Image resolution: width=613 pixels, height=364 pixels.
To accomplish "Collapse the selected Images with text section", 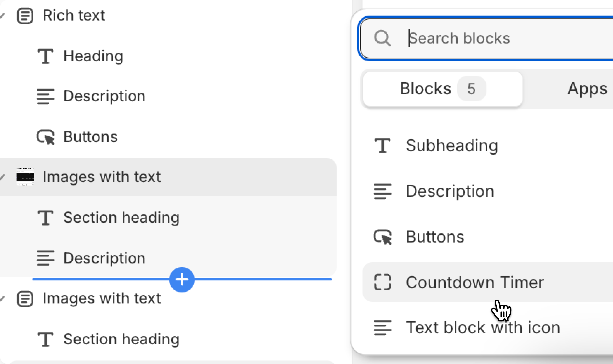I will [x=2, y=177].
